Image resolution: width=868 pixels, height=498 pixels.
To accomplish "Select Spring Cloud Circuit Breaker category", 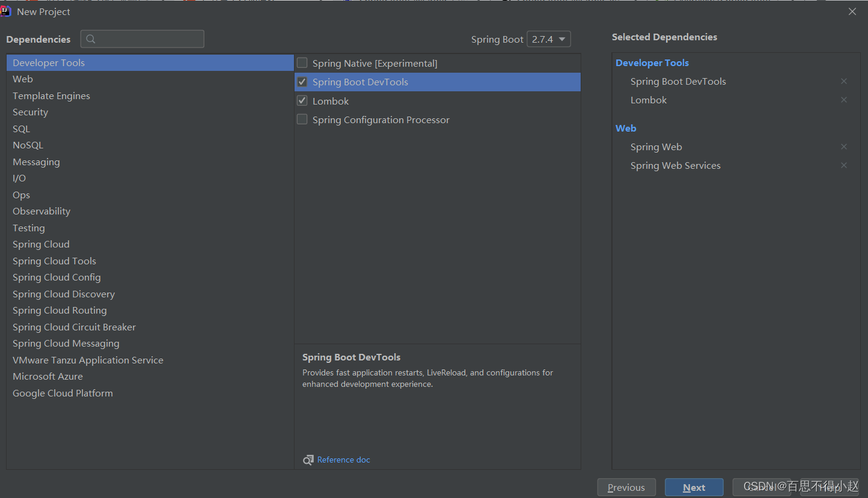I will pos(150,327).
